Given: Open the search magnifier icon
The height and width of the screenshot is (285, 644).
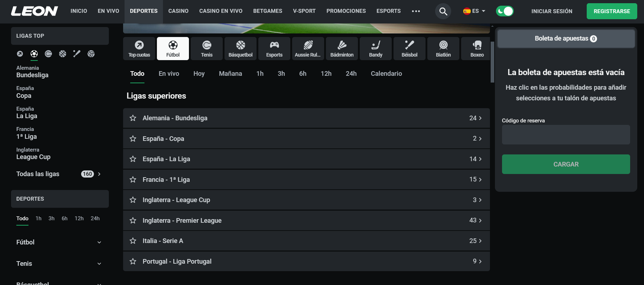Looking at the screenshot, I should click(443, 11).
